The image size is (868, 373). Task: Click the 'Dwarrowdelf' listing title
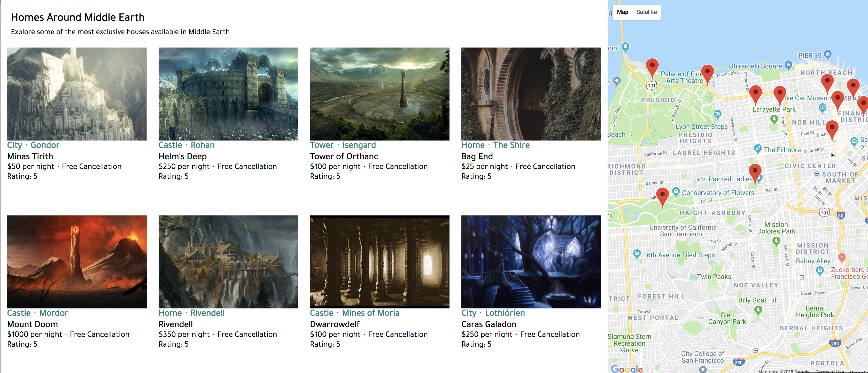[335, 324]
